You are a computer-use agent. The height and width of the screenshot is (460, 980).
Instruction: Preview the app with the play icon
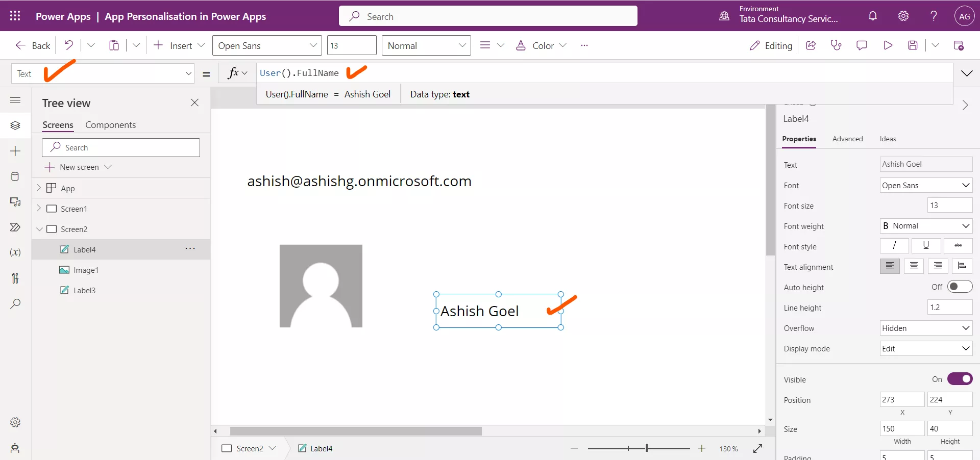coord(888,45)
